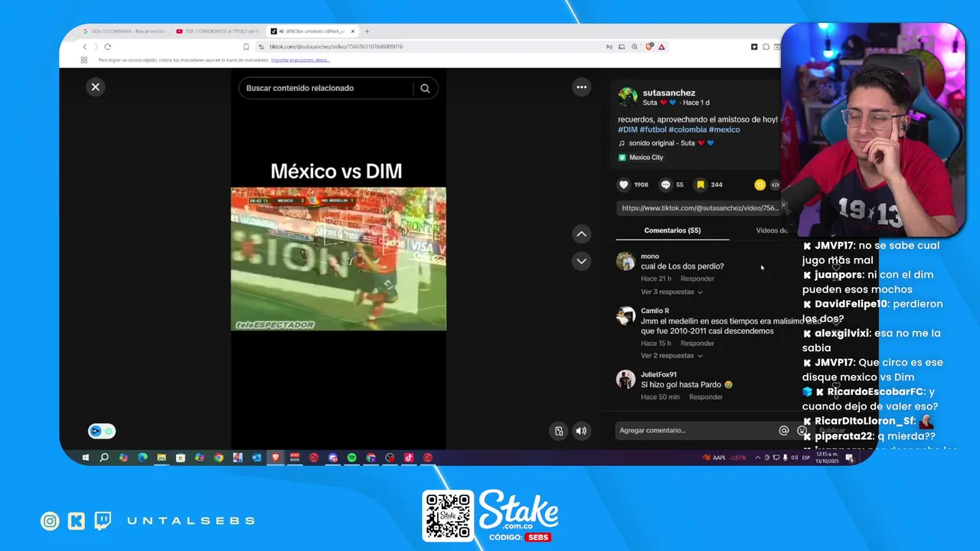The height and width of the screenshot is (551, 980).
Task: Open sutasanchez profile avatar
Action: [628, 96]
